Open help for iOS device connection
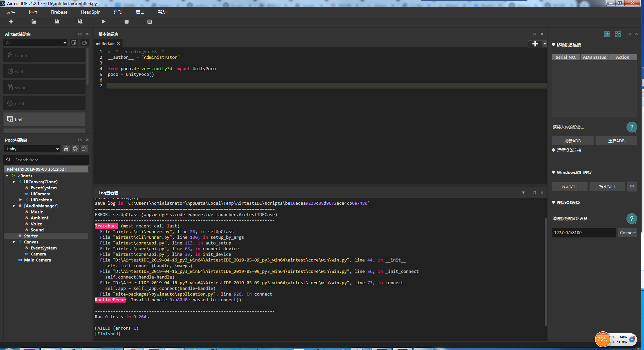The height and width of the screenshot is (350, 644). (632, 219)
